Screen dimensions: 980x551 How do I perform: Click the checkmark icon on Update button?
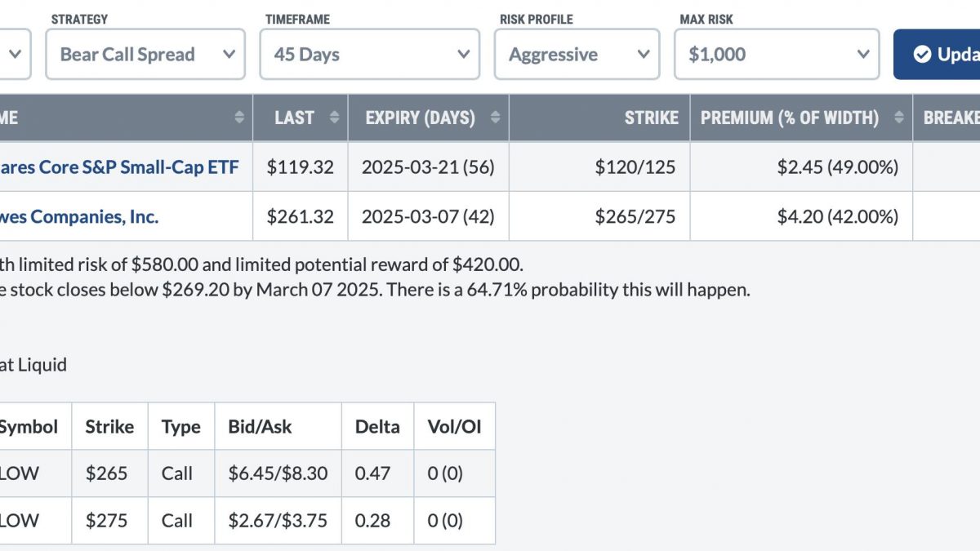coord(922,55)
